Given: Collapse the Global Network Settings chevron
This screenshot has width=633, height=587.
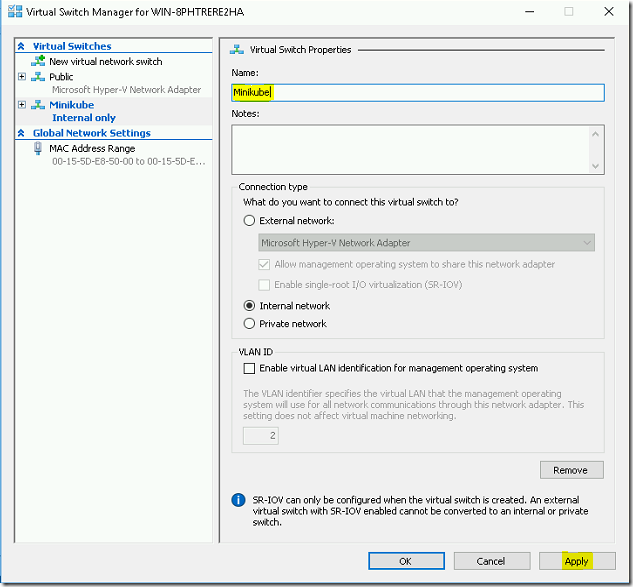Looking at the screenshot, I should pyautogui.click(x=21, y=133).
